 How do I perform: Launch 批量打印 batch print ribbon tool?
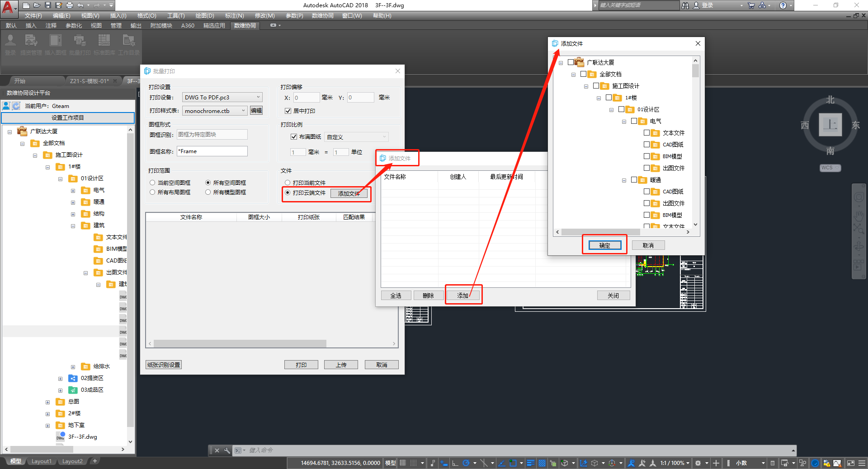pyautogui.click(x=80, y=44)
